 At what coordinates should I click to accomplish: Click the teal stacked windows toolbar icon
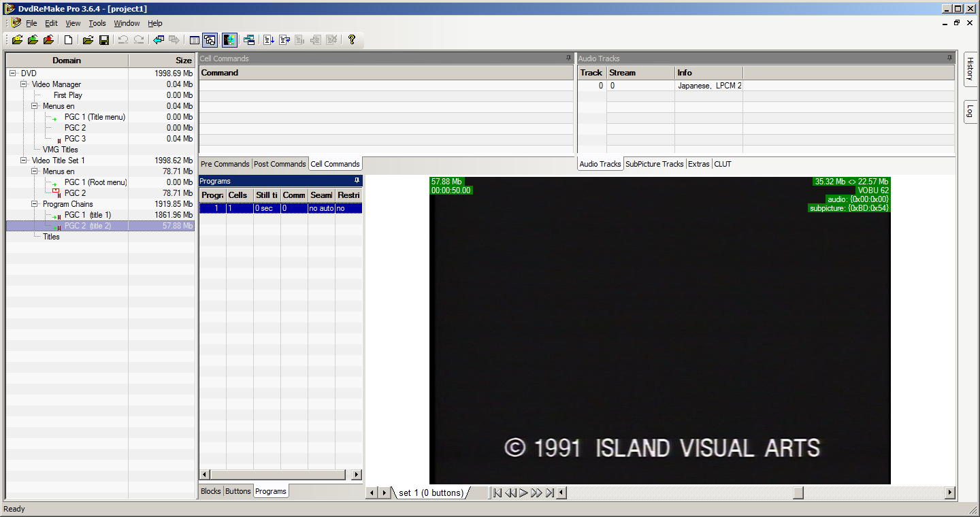[x=249, y=39]
